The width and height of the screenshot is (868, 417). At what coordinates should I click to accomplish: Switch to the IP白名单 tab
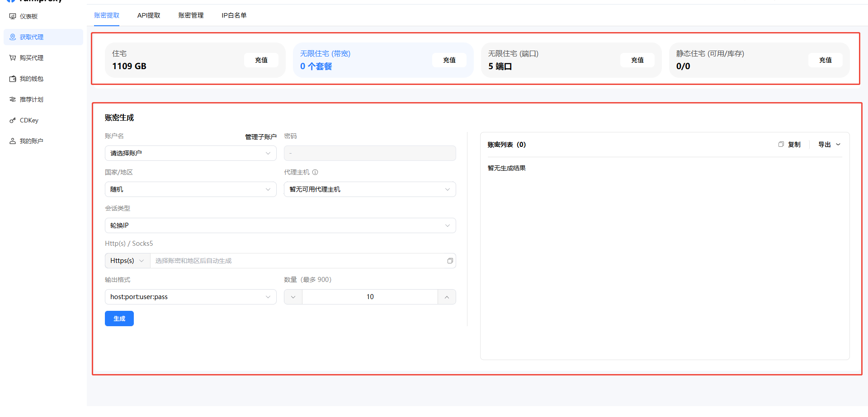234,15
